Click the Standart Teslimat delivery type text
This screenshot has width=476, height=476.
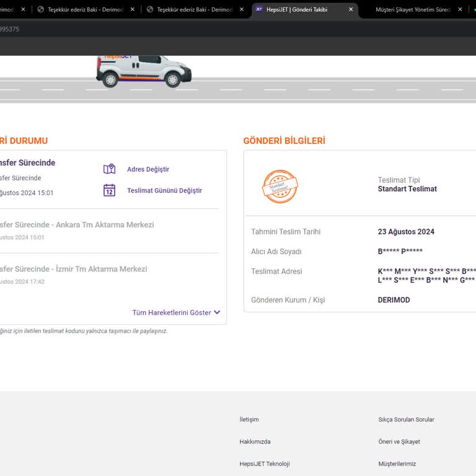[x=407, y=189]
